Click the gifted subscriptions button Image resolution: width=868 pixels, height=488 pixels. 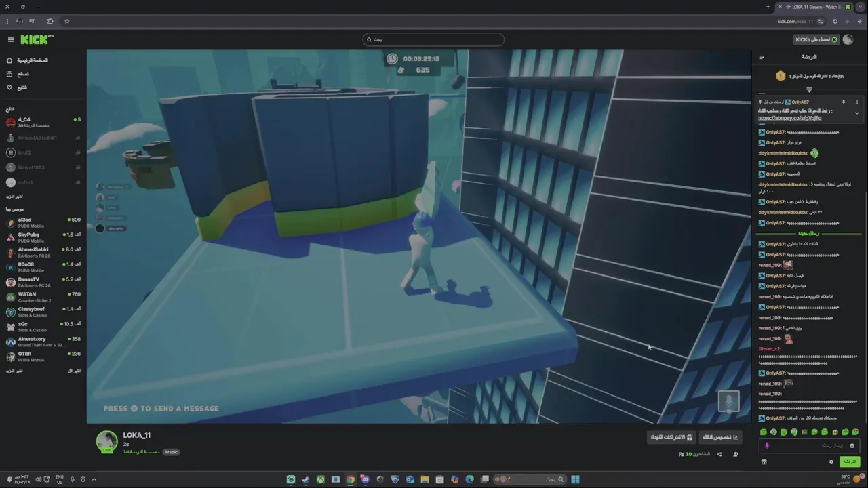pos(671,437)
